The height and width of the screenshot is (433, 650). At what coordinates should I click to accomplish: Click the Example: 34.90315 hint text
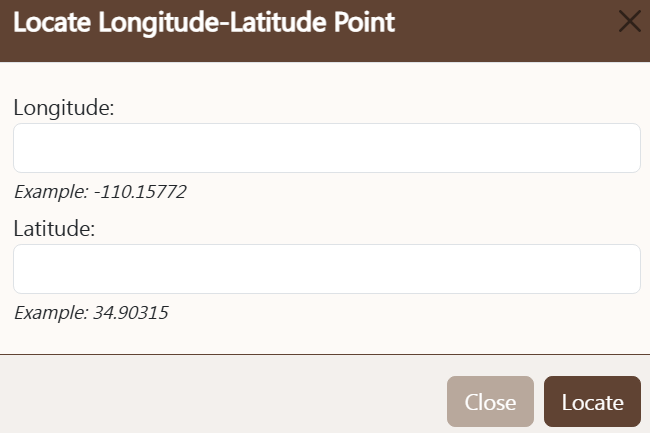[x=91, y=313]
